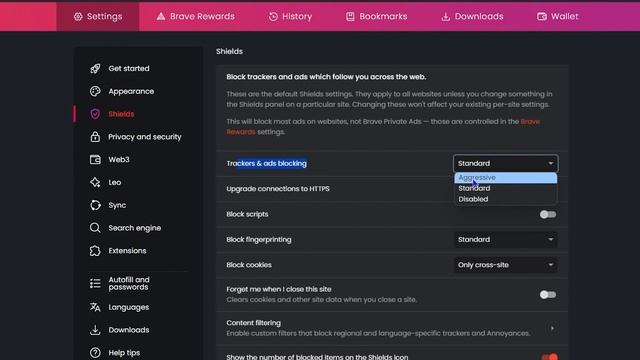The image size is (640, 360).
Task: Expand the Content filtering section arrow
Action: click(552, 328)
